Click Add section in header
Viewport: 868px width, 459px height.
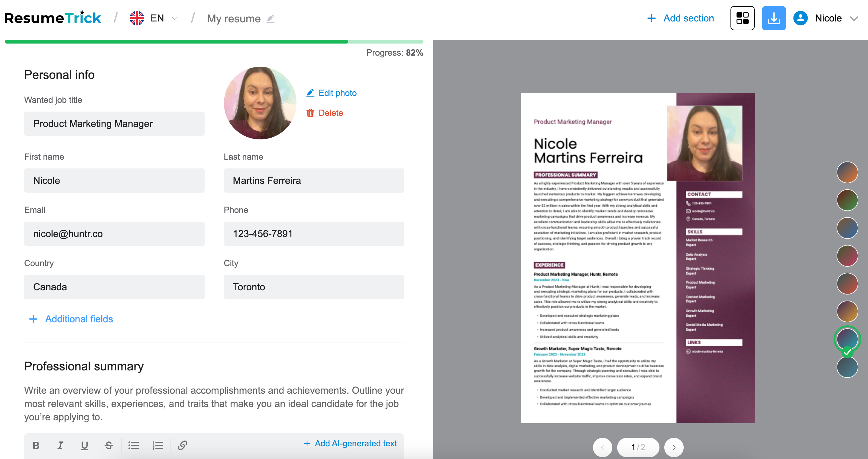(x=681, y=18)
